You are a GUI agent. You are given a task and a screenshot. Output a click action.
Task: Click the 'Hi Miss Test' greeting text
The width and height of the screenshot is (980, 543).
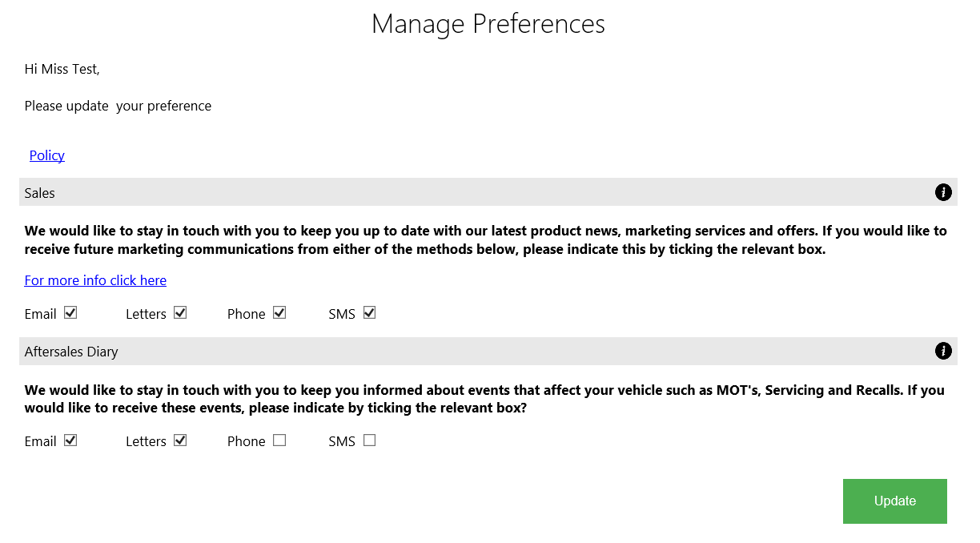[62, 69]
